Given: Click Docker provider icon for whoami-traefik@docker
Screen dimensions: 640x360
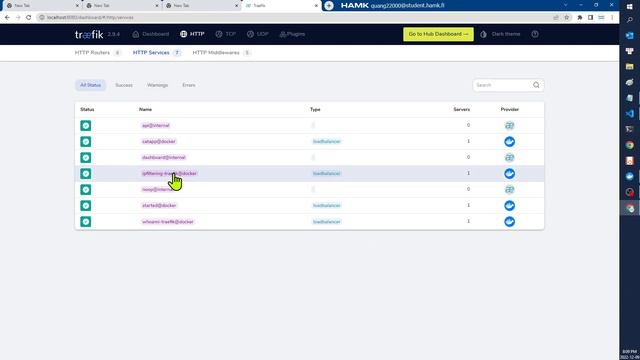Looking at the screenshot, I should pyautogui.click(x=509, y=222).
